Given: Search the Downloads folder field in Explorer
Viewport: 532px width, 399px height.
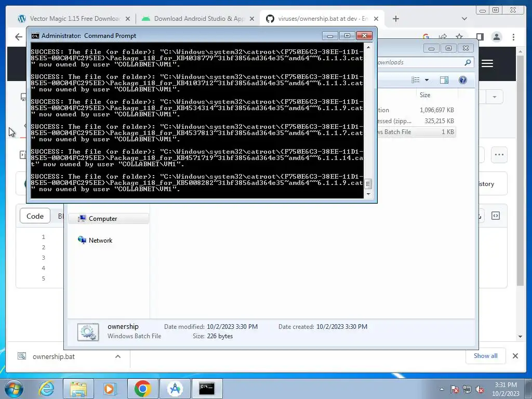Looking at the screenshot, I should [425, 62].
